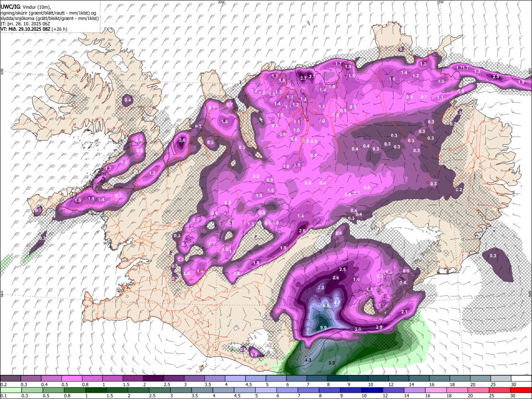The width and height of the screenshot is (532, 399).
Task: Click the 2.8 value in the western snow band
Action: coord(182,140)
